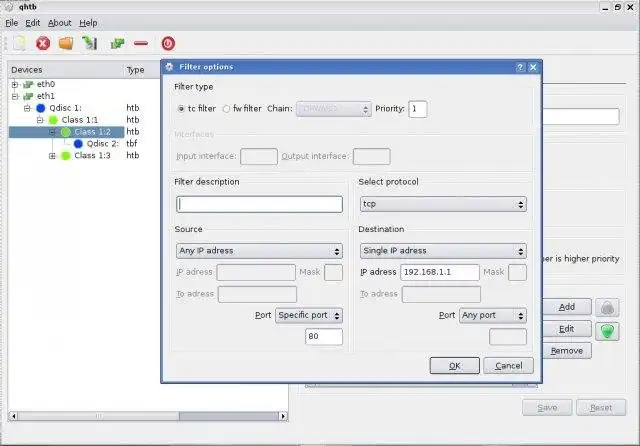Image resolution: width=640 pixels, height=446 pixels.
Task: Click the source port field showing 80
Action: point(324,337)
